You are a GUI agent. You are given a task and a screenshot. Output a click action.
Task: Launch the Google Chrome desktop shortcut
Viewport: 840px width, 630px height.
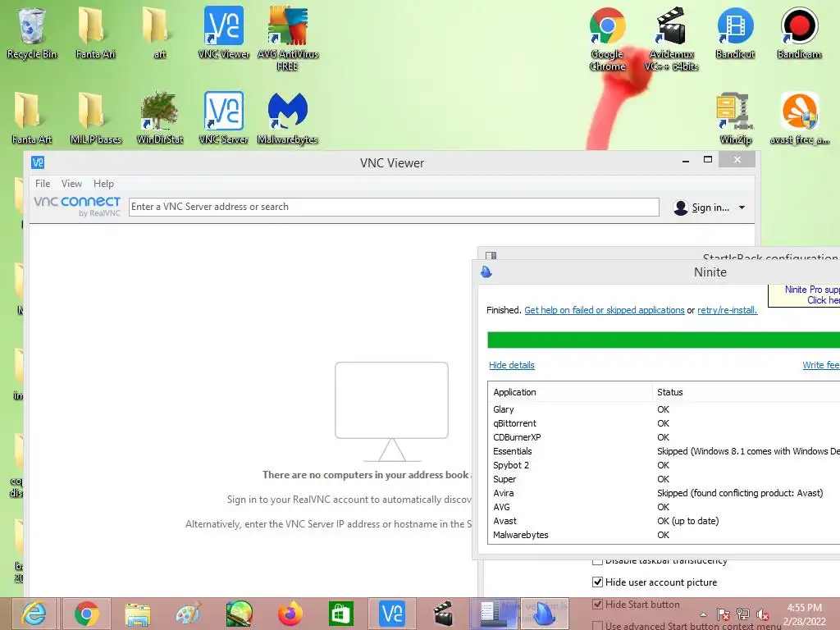[x=607, y=39]
